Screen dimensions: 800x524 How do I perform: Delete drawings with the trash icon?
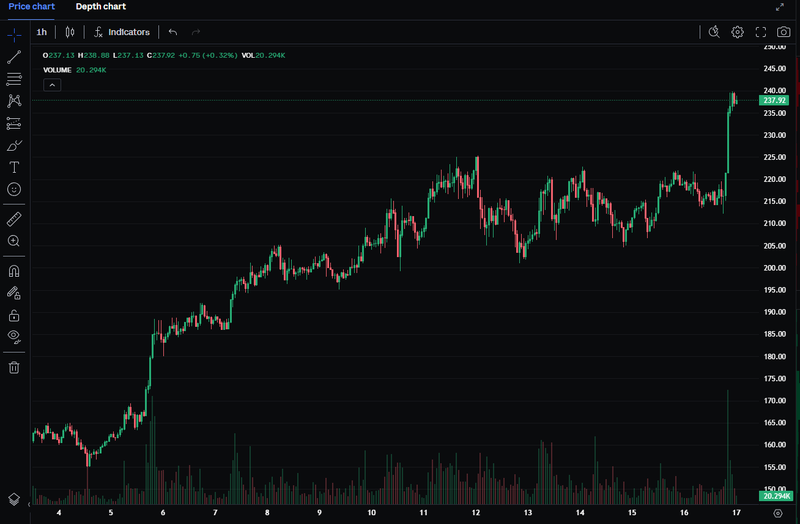14,367
